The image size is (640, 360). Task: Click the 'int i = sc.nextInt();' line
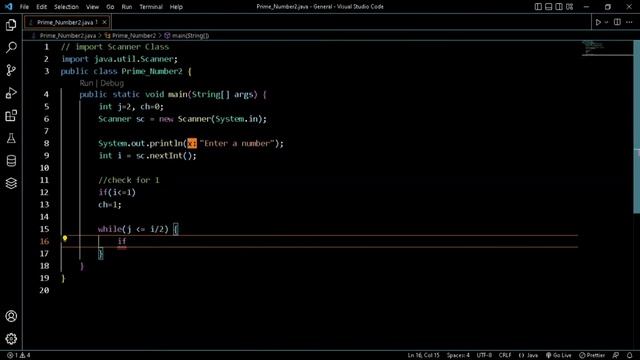pyautogui.click(x=147, y=156)
